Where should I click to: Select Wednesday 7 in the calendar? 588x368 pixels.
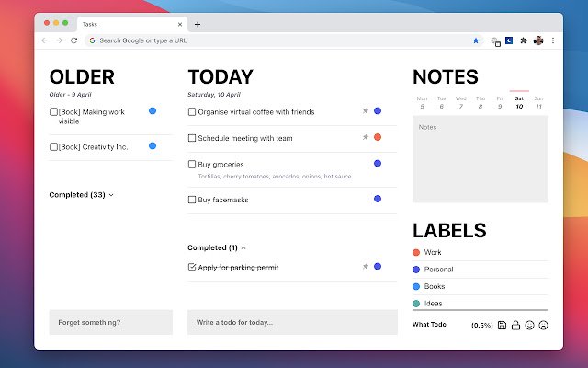coord(461,102)
